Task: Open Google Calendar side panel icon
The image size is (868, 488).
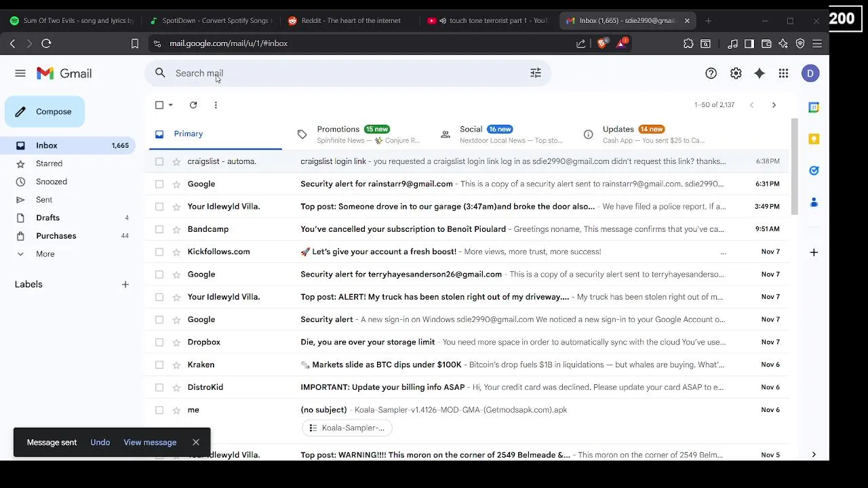Action: click(814, 107)
